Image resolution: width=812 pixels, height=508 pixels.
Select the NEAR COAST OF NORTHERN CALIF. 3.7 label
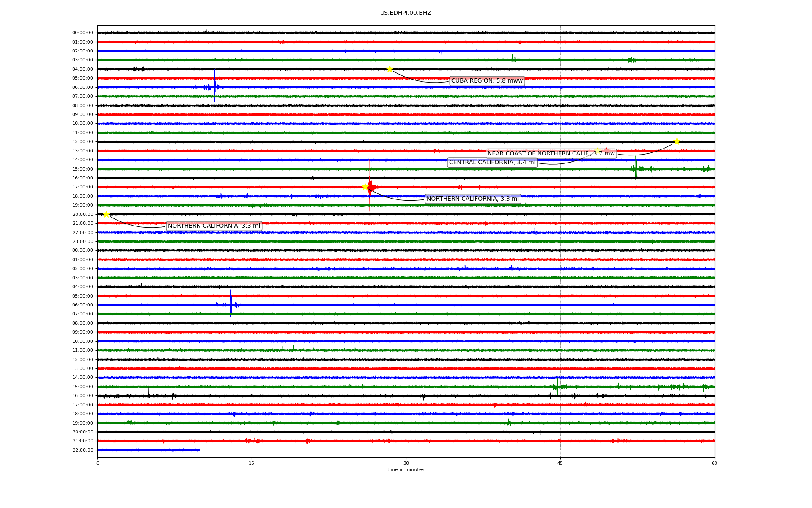point(551,153)
